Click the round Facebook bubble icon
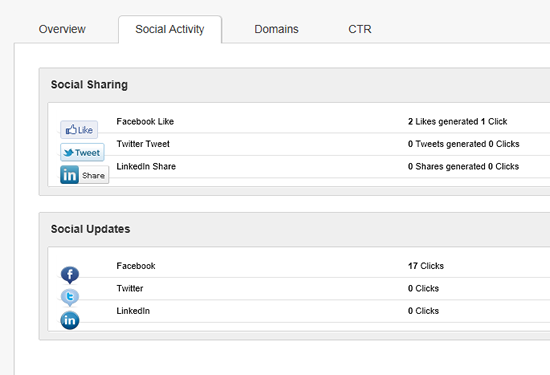The height and width of the screenshot is (375, 550). (x=70, y=275)
